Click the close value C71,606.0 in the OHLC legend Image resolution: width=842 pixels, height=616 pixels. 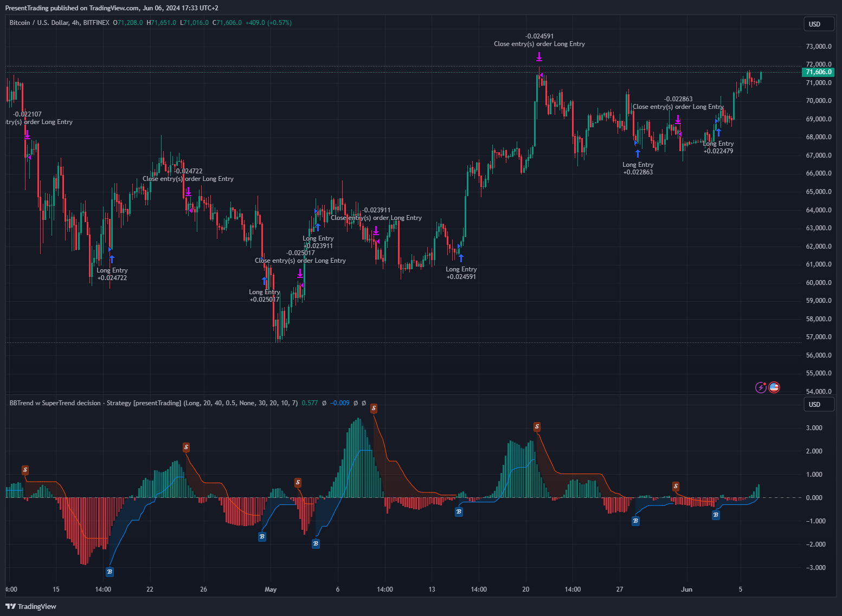227,23
